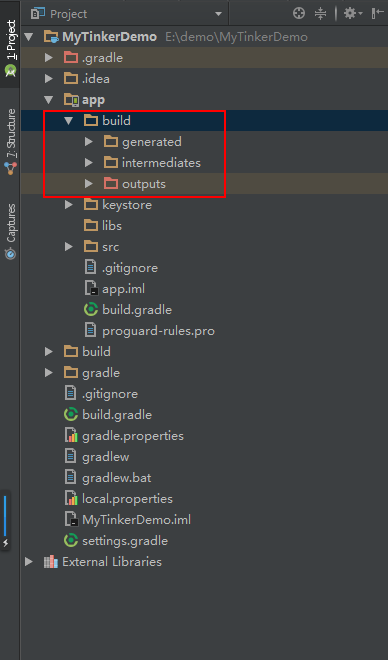
Task: Select the MyTinkerDemo project root
Action: (x=109, y=37)
